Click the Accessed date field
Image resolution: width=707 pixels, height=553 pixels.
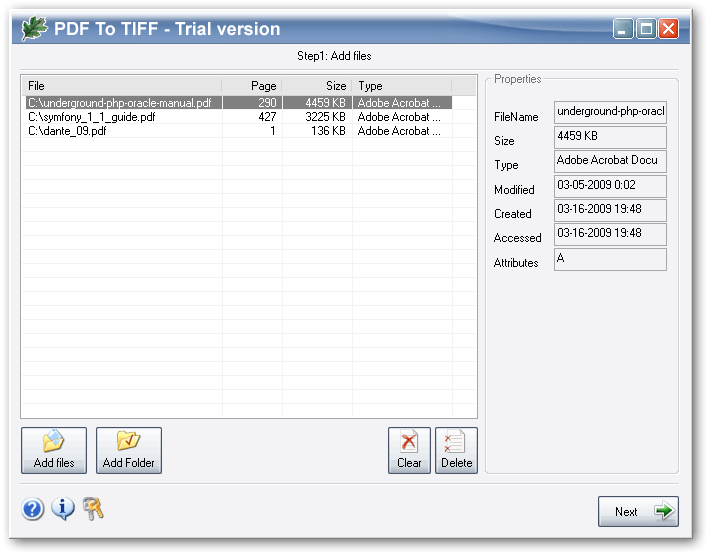click(610, 234)
